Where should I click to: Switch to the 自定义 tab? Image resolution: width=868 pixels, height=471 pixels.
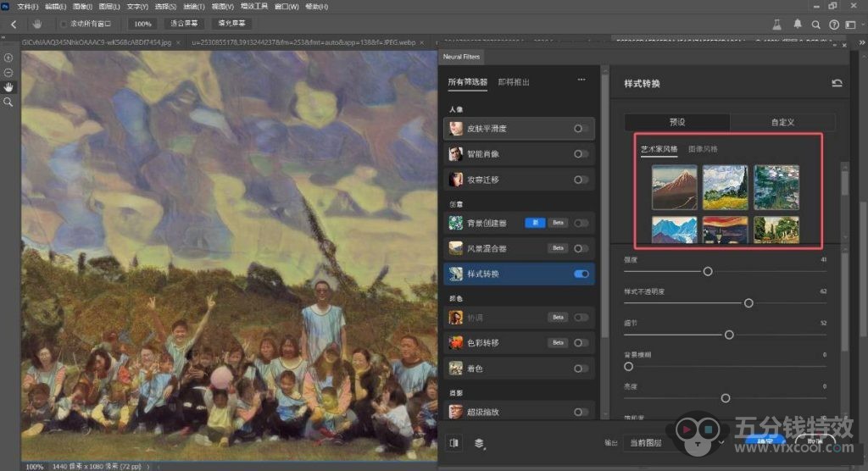coord(782,122)
